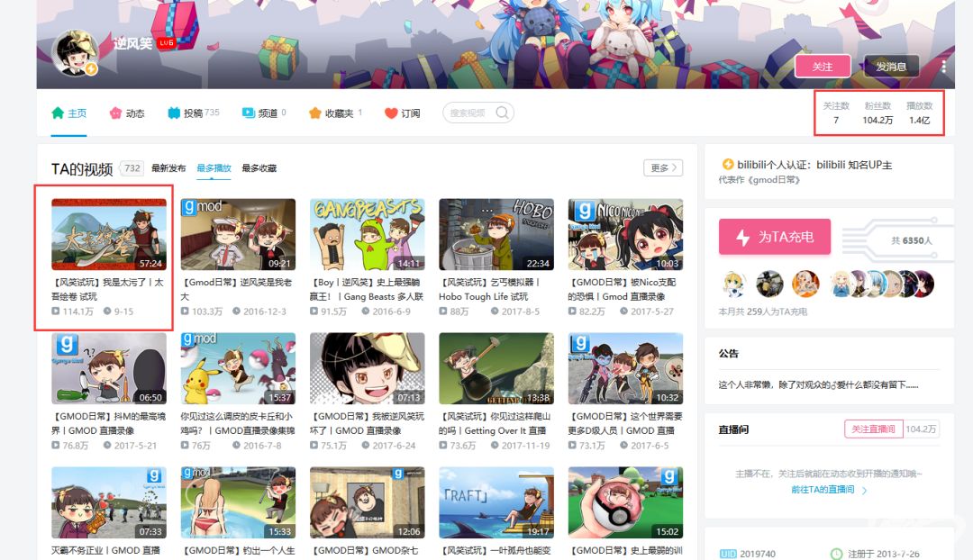Sort videos by 最多播放
This screenshot has height=560, width=973.
214,168
